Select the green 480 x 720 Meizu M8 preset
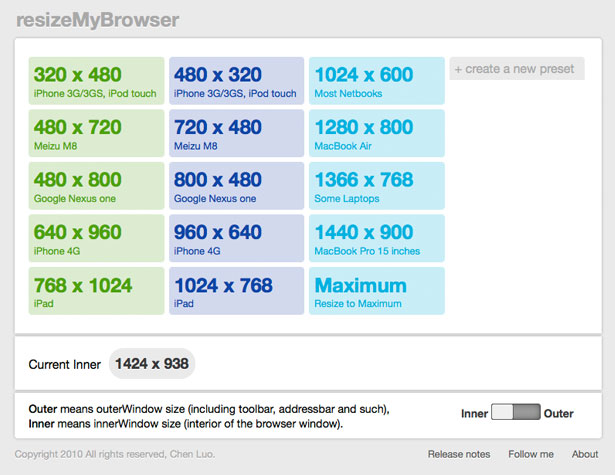 point(96,133)
